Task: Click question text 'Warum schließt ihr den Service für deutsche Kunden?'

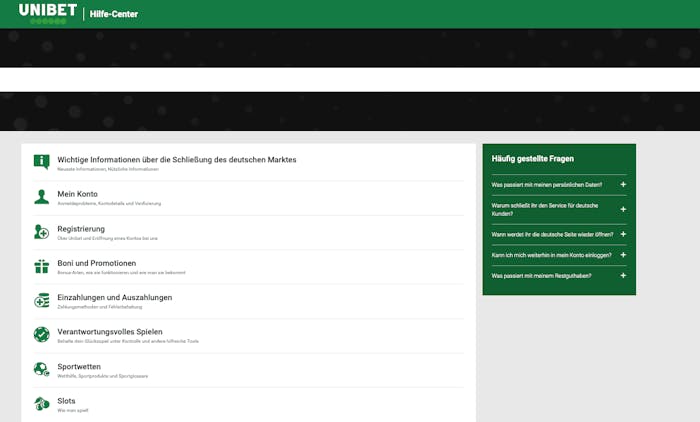Action: click(545, 209)
